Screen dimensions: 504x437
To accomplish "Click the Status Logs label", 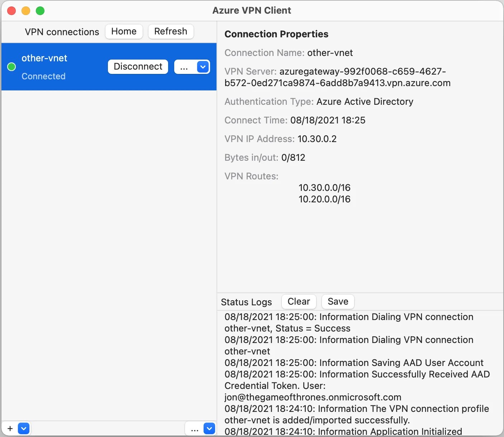I will click(x=246, y=302).
